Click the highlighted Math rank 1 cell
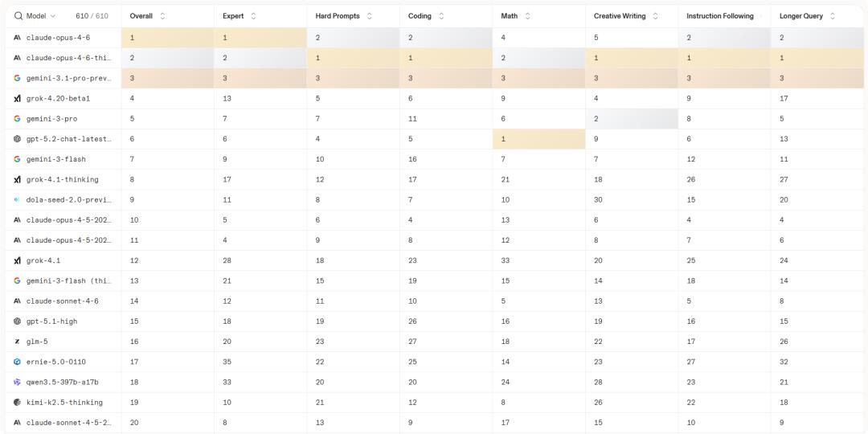868x434 pixels. 538,139
